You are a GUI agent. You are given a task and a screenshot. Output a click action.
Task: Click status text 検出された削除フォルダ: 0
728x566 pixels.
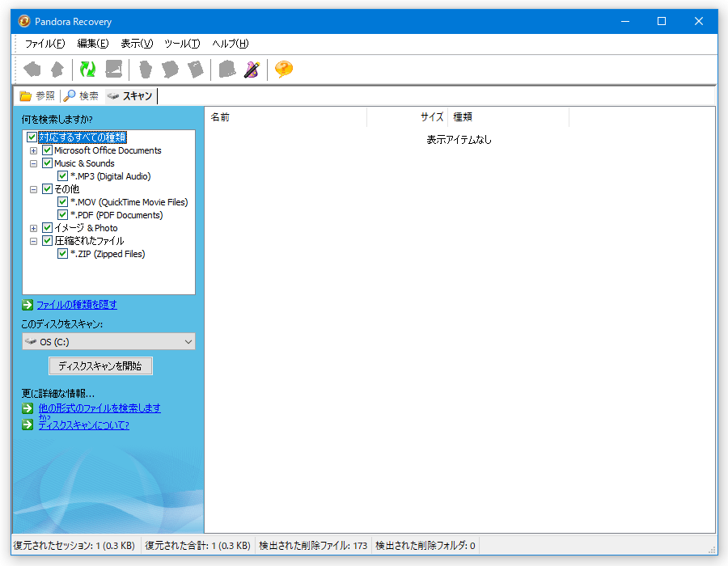click(x=425, y=546)
